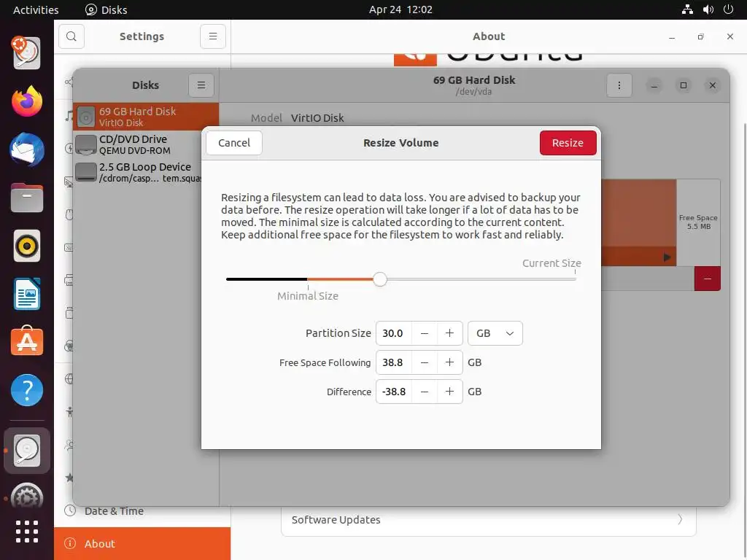Select the 69 GB Hard Disk in Disks list

pyautogui.click(x=146, y=117)
